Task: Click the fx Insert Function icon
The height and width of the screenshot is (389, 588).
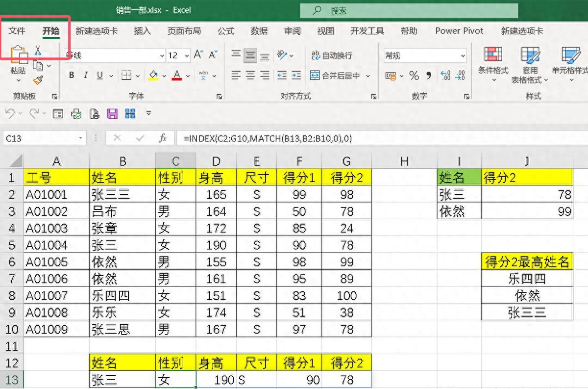Action: coord(163,138)
